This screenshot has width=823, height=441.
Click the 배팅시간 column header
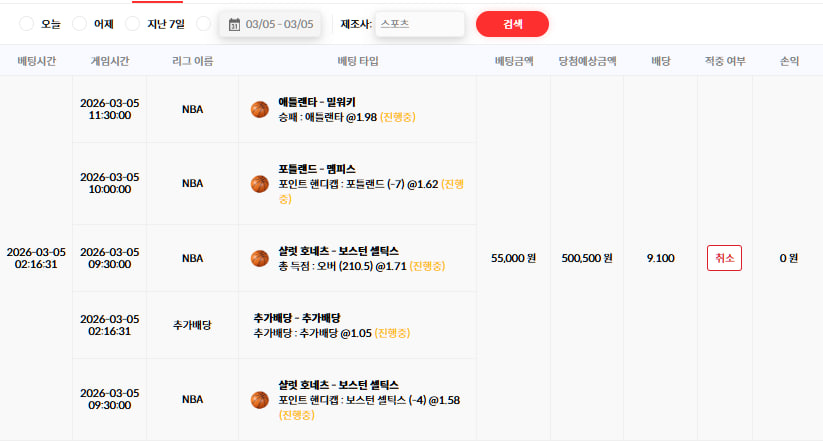36,61
